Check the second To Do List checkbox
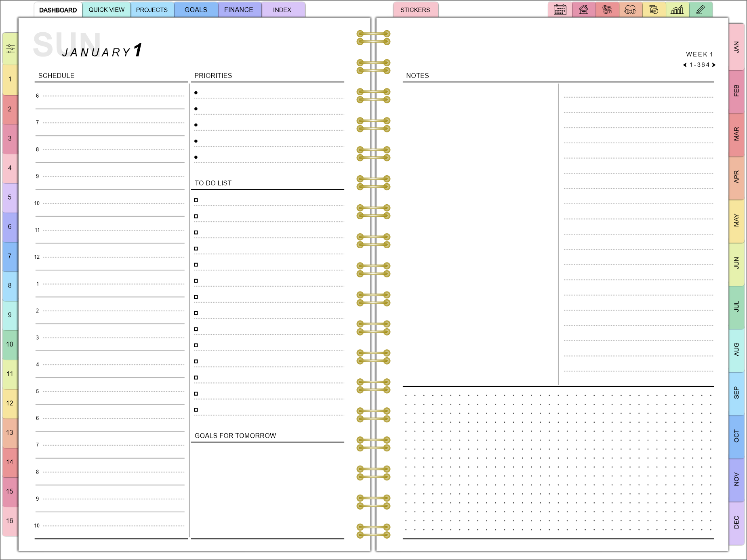This screenshot has height=560, width=747. (x=196, y=216)
